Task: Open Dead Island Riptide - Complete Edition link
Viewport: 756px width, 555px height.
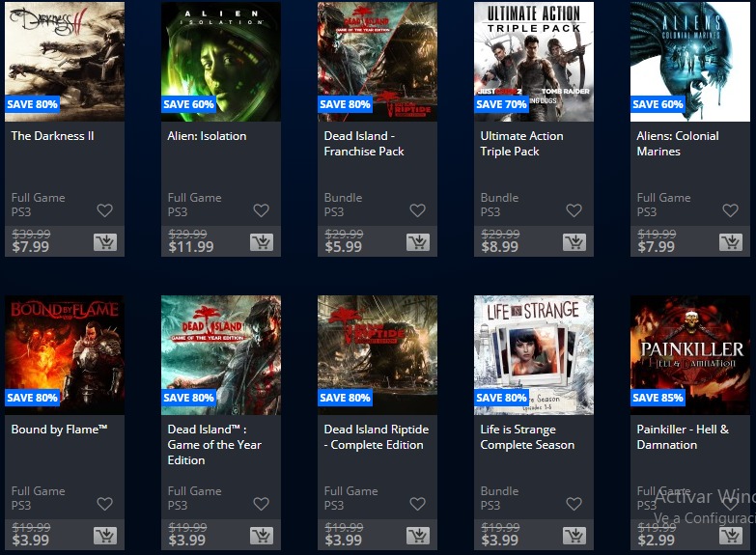Action: click(x=377, y=437)
